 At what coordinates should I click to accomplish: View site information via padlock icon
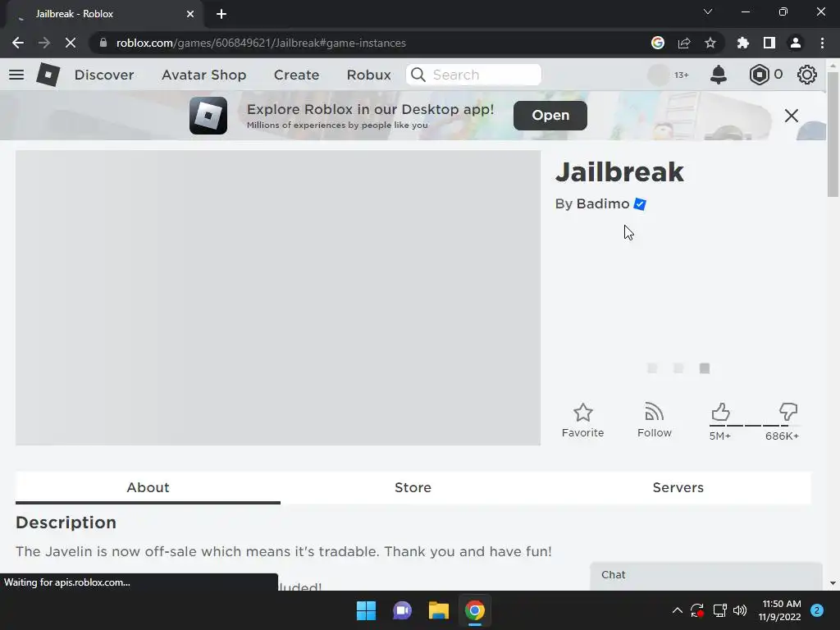pos(103,43)
